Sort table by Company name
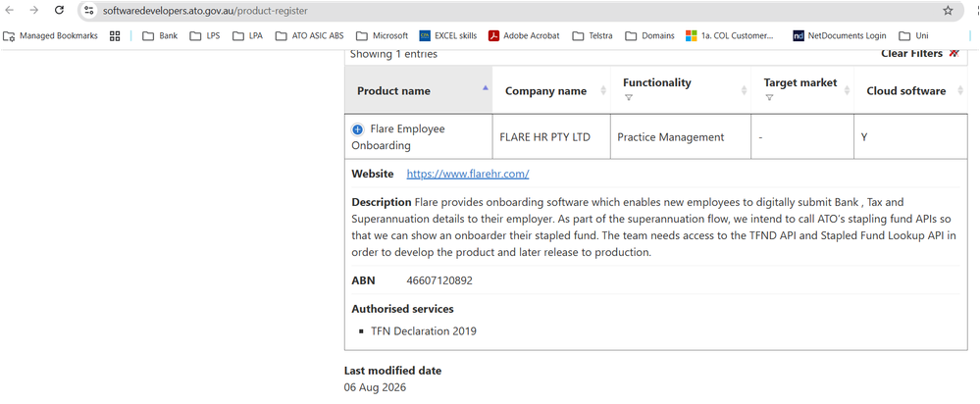Image resolution: width=980 pixels, height=404 pixels. pos(551,90)
